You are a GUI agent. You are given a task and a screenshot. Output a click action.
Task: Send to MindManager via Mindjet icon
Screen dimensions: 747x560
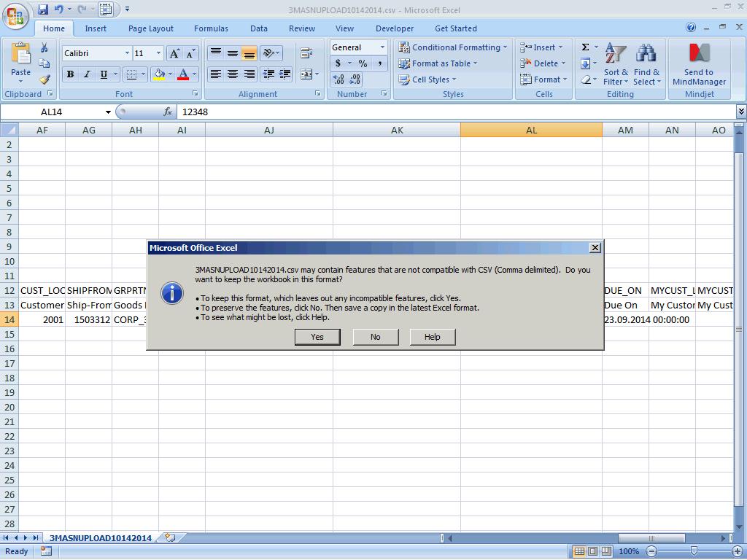[699, 64]
